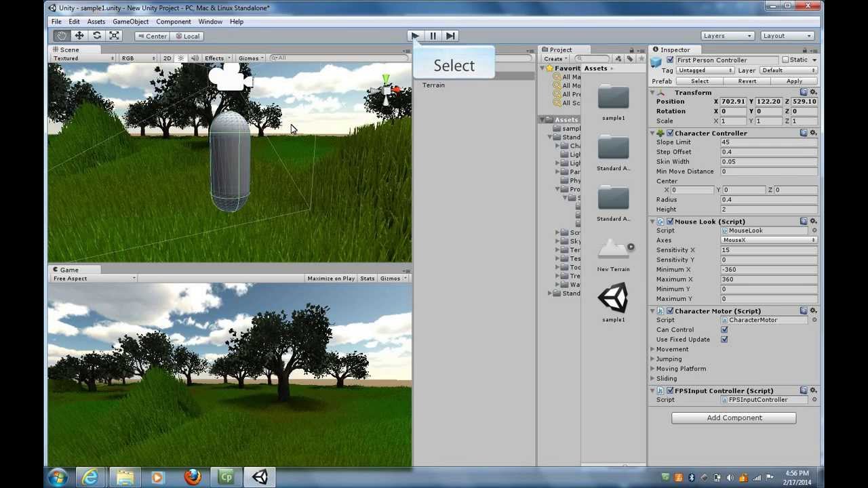The width and height of the screenshot is (868, 488).
Task: Click the Mouse Look script object picker
Action: (814, 230)
